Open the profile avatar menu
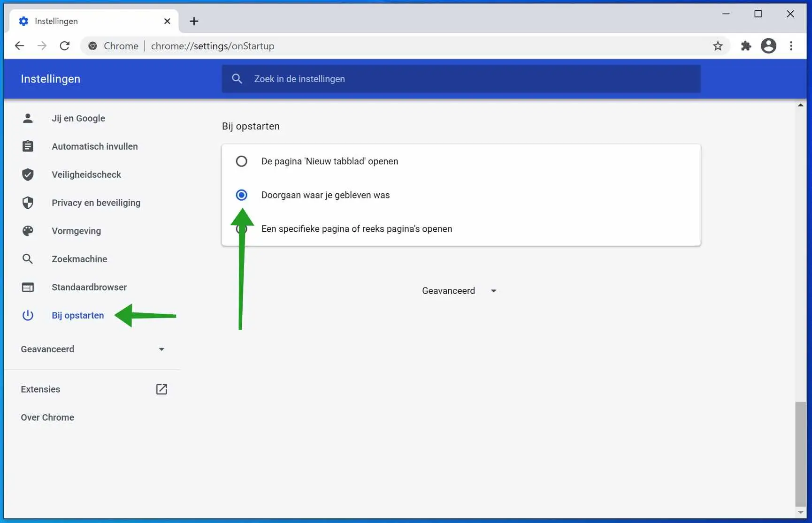The width and height of the screenshot is (812, 523). (x=768, y=45)
